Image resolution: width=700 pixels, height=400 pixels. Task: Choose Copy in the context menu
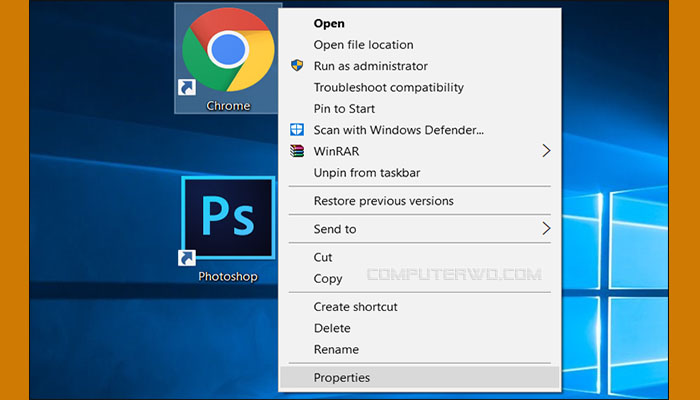click(x=328, y=279)
